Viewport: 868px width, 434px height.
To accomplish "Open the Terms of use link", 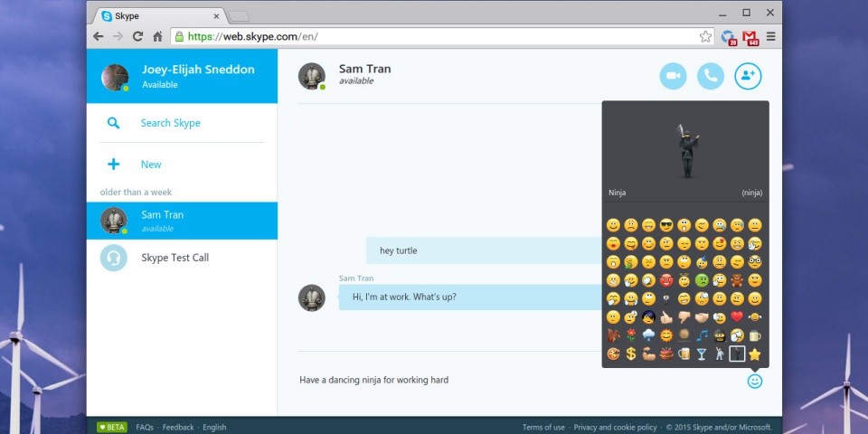I will tap(543, 428).
